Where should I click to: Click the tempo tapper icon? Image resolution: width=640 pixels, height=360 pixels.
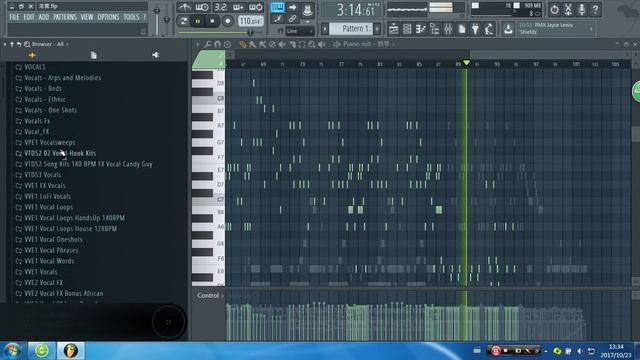pos(489,29)
